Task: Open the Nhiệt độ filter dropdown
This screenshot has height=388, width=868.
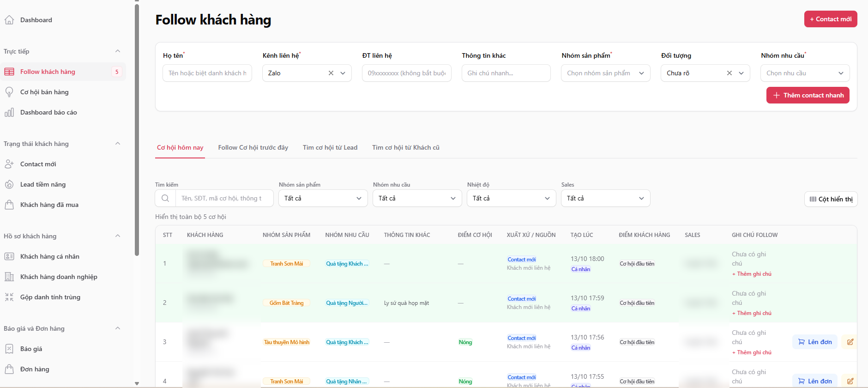Action: (x=512, y=198)
